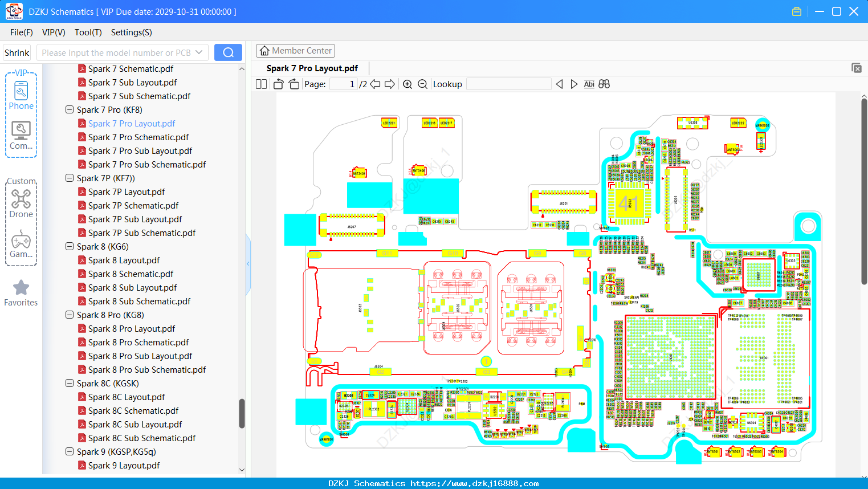This screenshot has width=868, height=489.
Task: Open Spark 7 Pro Sub Schematic.pdf
Action: pyautogui.click(x=147, y=165)
